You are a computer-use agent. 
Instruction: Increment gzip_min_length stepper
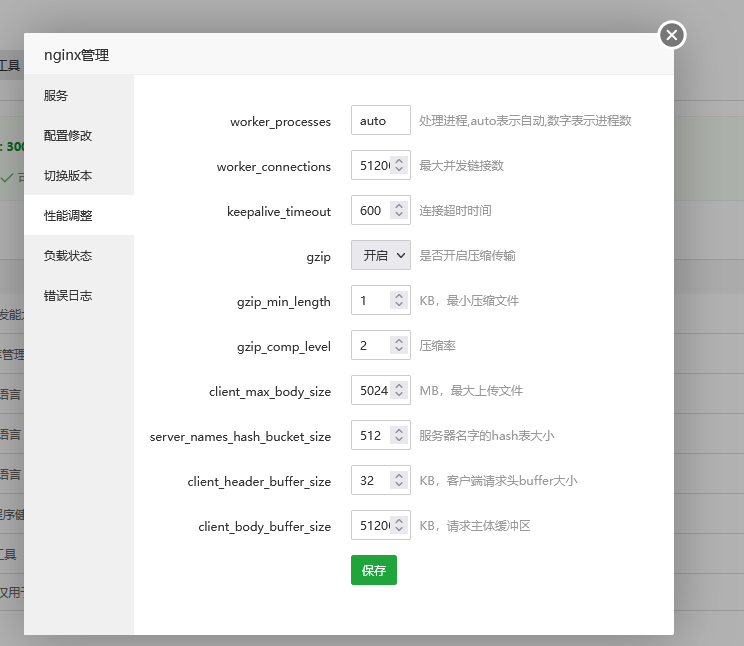pyautogui.click(x=399, y=296)
